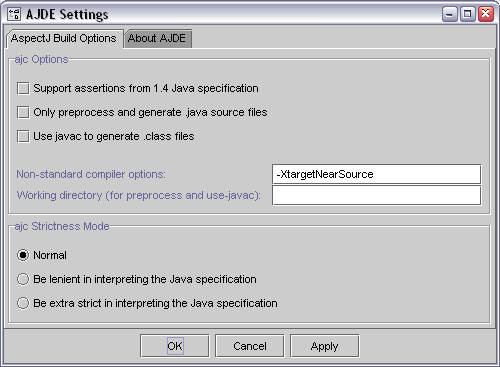
Task: Click the Cancel button
Action: (x=250, y=346)
